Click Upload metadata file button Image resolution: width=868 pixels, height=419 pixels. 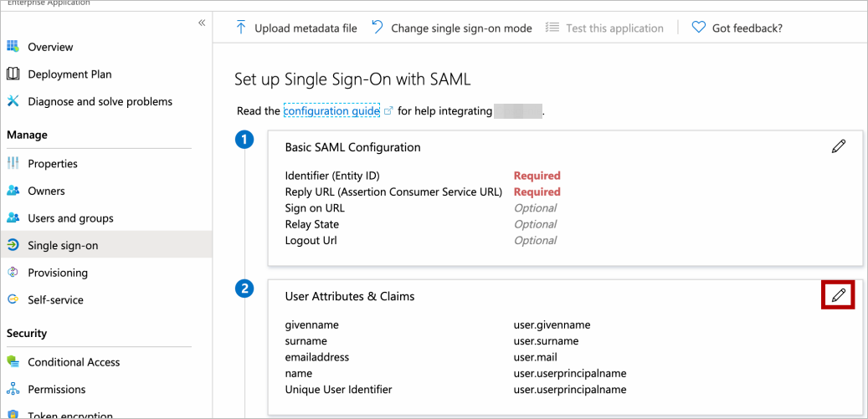296,28
